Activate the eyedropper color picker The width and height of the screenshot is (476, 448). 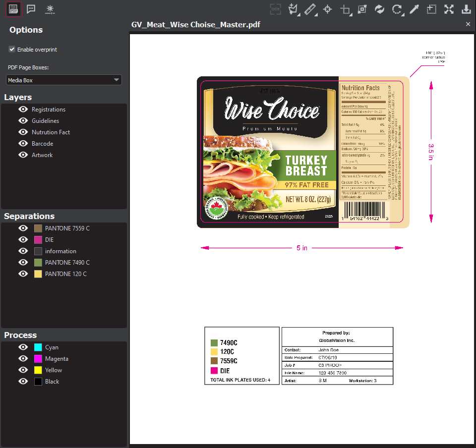(x=414, y=9)
